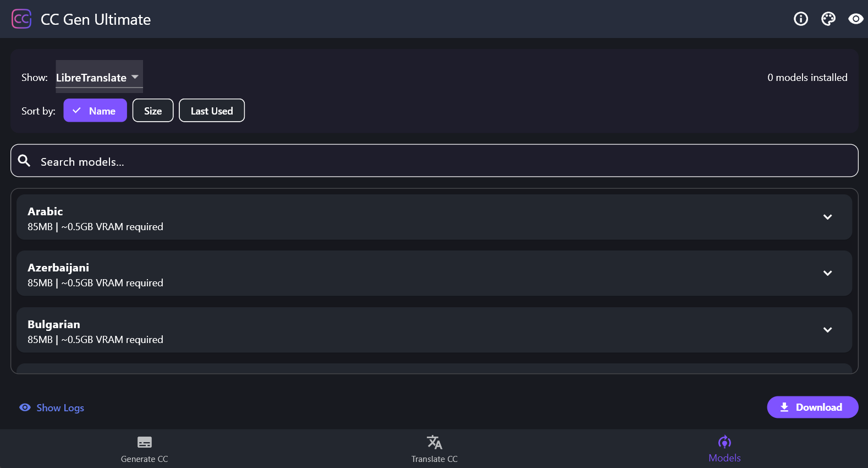Screen dimensions: 868x468
Task: Open the LibreTranslate show dropdown
Action: (x=98, y=77)
